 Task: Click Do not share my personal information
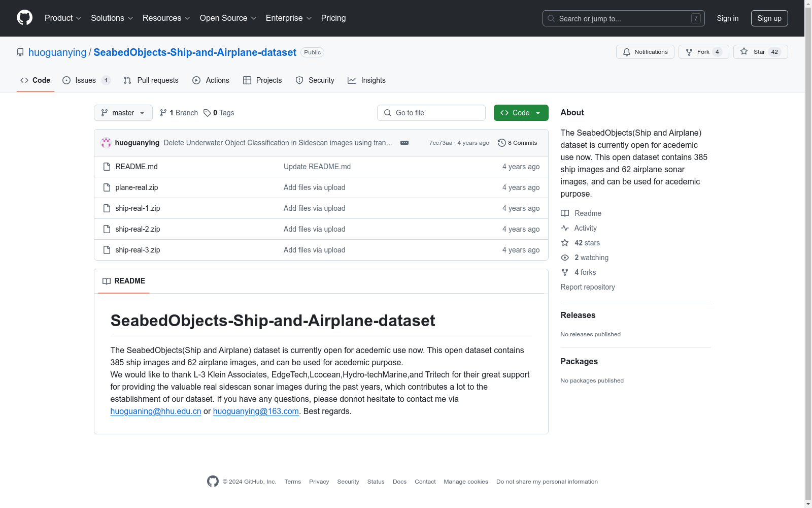coord(547,482)
